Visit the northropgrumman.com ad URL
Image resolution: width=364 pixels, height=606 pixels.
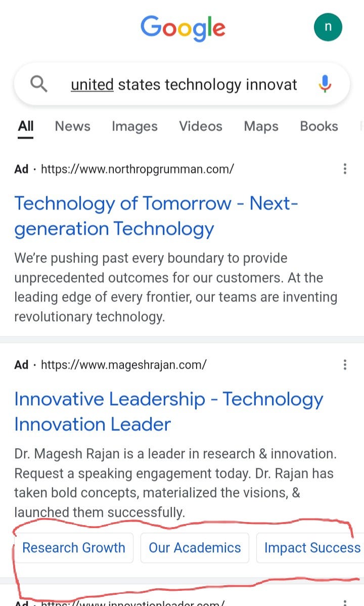pyautogui.click(x=137, y=169)
